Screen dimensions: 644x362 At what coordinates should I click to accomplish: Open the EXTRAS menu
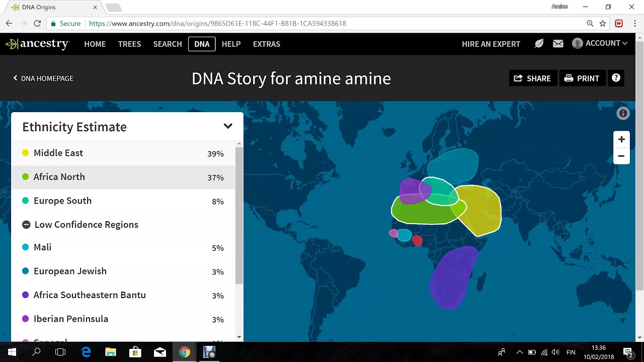[x=266, y=44]
